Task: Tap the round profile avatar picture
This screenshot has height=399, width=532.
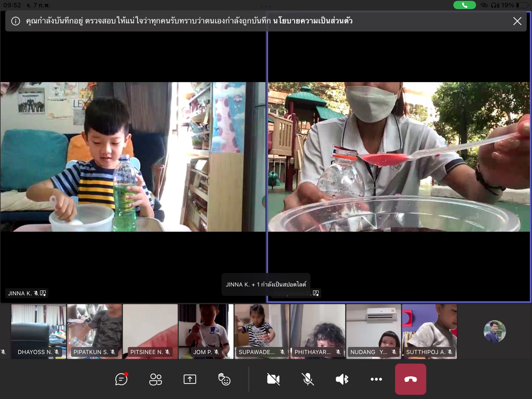Action: click(x=495, y=331)
